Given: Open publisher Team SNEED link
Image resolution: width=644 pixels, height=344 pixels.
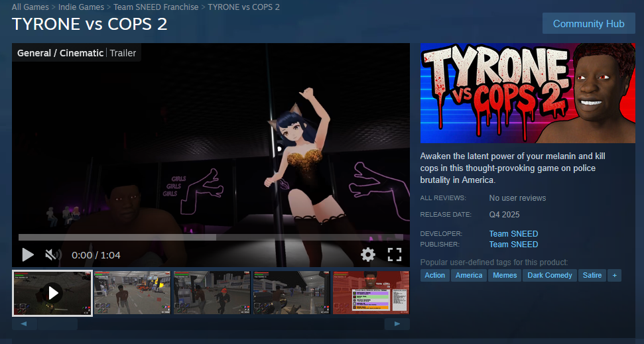Looking at the screenshot, I should point(513,245).
